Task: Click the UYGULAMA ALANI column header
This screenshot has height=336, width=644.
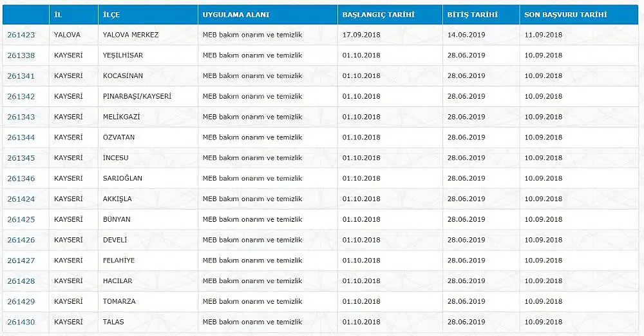Action: pos(236,15)
